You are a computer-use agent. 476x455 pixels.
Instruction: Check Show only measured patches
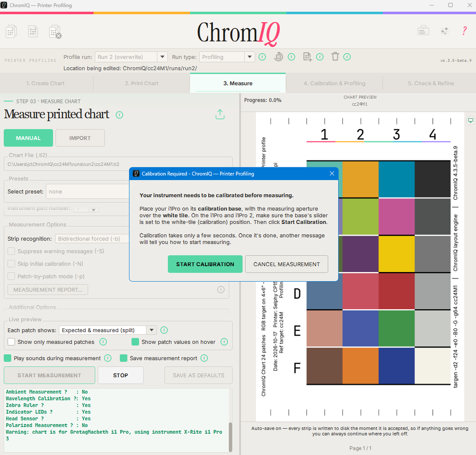[x=11, y=342]
